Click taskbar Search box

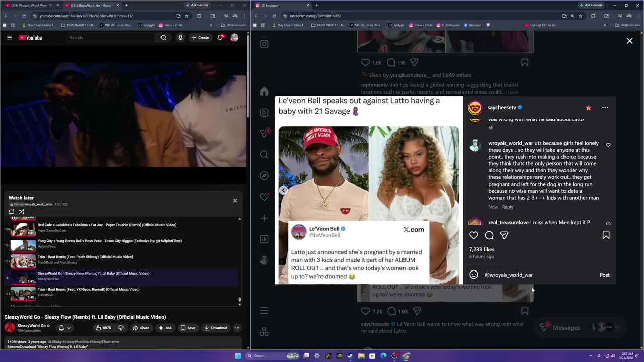click(272, 356)
